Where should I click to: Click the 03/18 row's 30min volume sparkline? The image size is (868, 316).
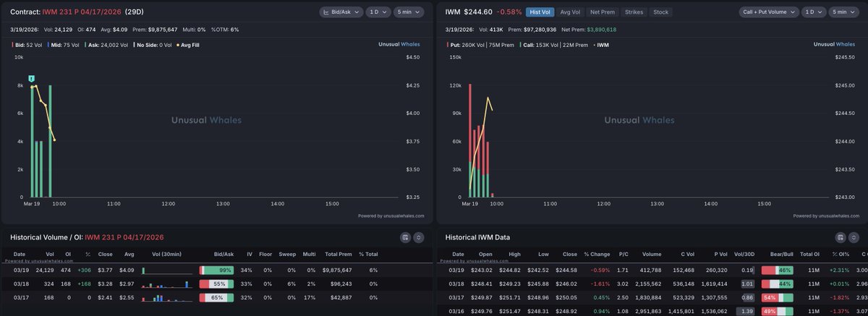coord(166,283)
